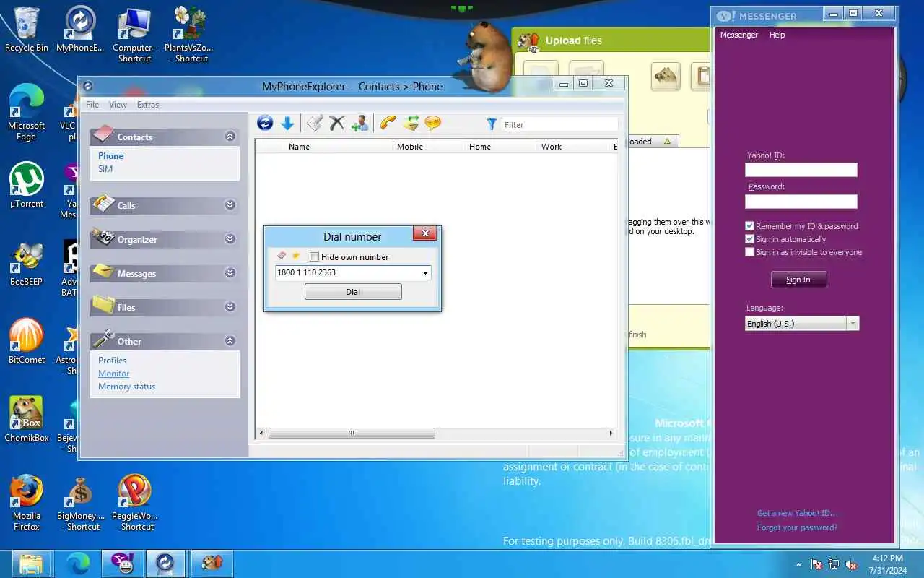This screenshot has height=578, width=924.
Task: Select the Mozilla Firefox desktop icon
Action: [27, 502]
